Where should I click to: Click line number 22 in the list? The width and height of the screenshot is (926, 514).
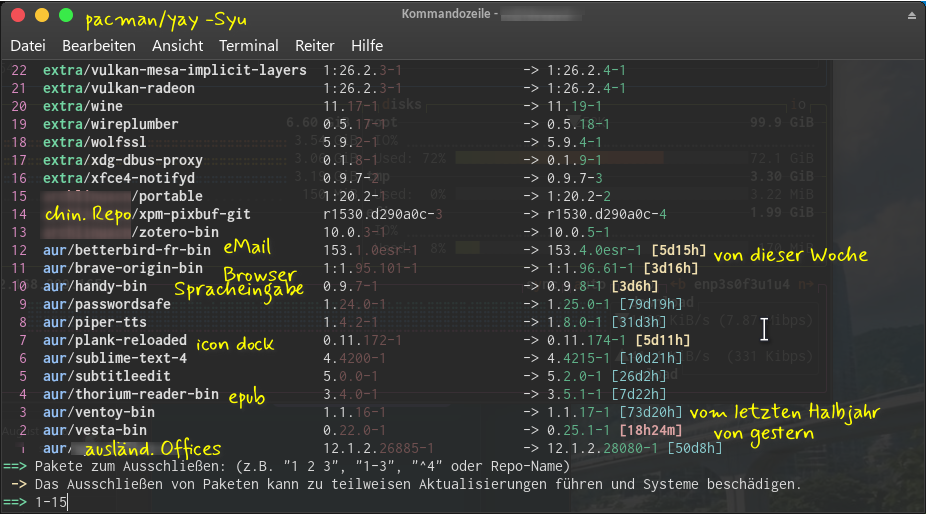pyautogui.click(x=19, y=70)
